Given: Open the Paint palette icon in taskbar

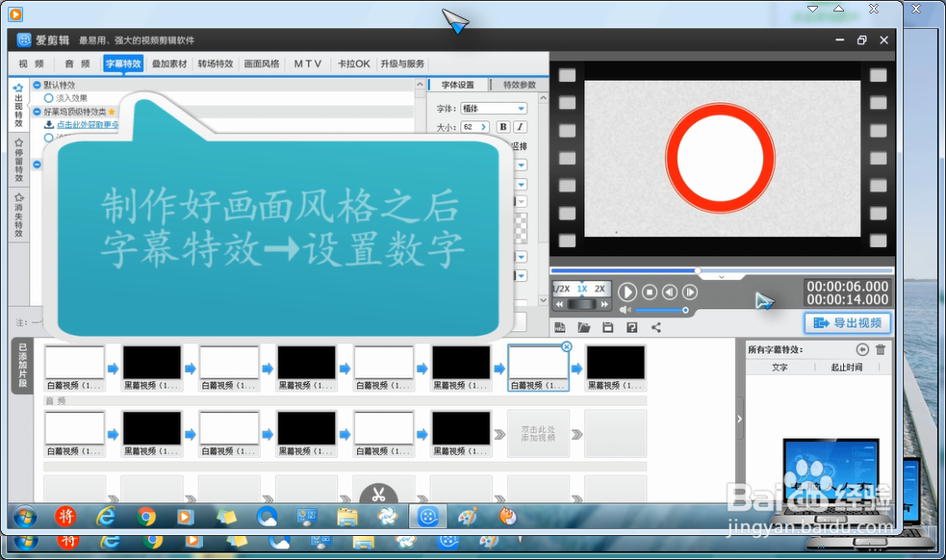Looking at the screenshot, I should [468, 517].
